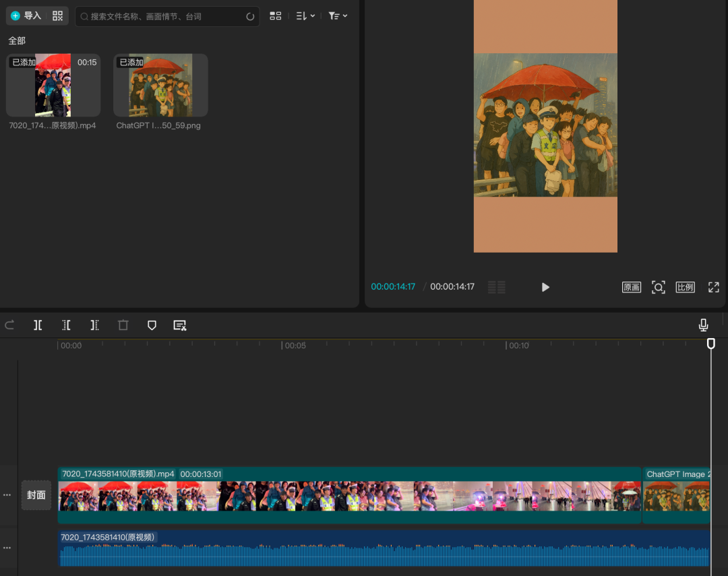Select the ChatGPT Image clip on timeline

pyautogui.click(x=677, y=495)
